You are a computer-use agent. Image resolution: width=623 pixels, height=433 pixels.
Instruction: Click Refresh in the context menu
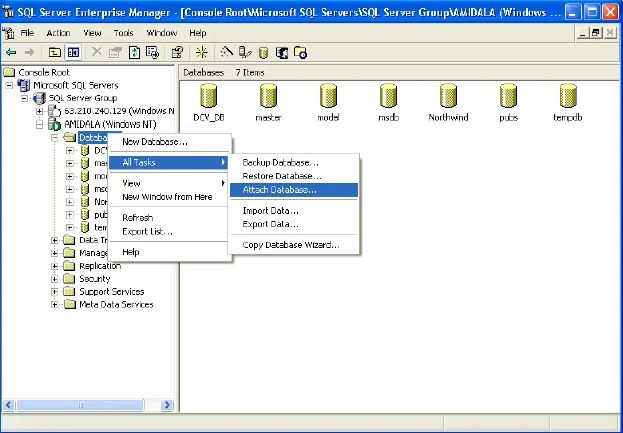click(170, 218)
